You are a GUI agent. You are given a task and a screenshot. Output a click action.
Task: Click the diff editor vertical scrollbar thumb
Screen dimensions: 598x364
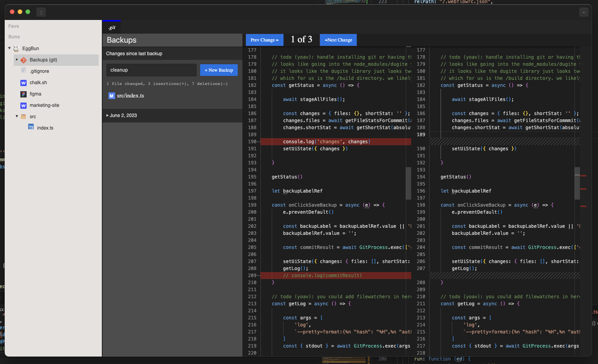click(577, 183)
